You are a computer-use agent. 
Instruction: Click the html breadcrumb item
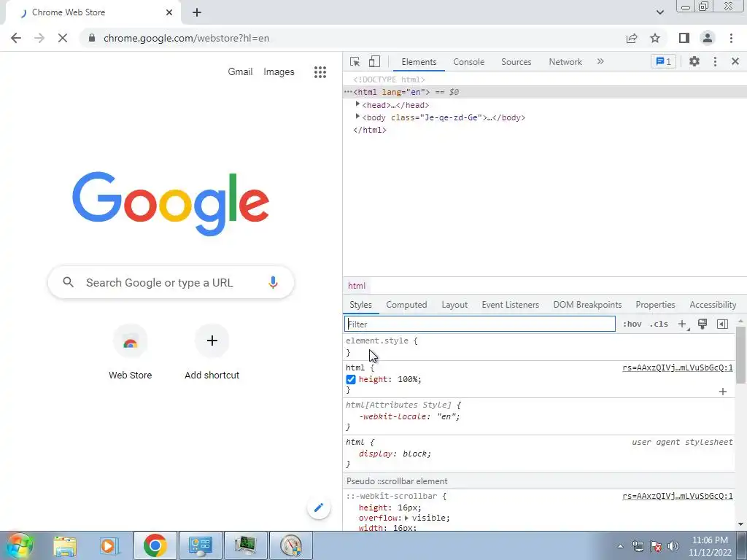(x=356, y=286)
